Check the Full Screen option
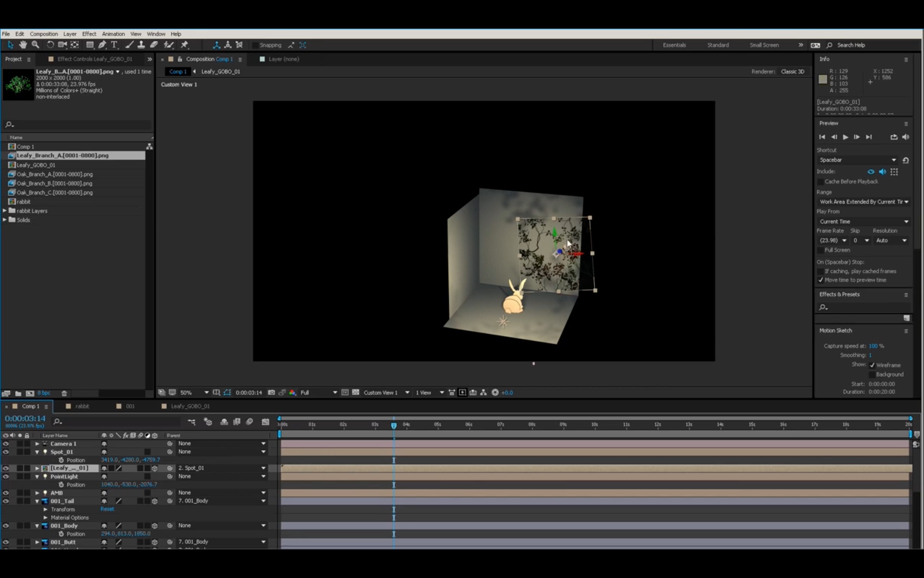The height and width of the screenshot is (578, 924). click(820, 250)
